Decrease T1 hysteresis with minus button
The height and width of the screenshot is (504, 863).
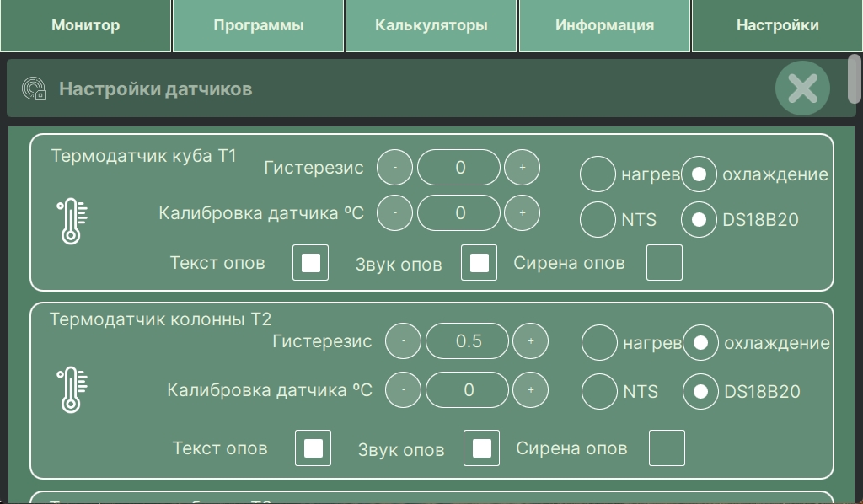394,168
